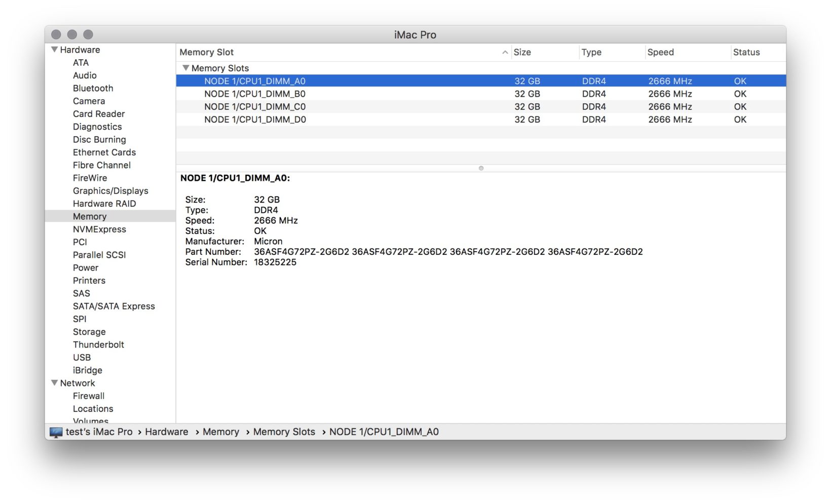831x504 pixels.
Task: Click Hardware in the bottom path bar
Action: (x=166, y=432)
